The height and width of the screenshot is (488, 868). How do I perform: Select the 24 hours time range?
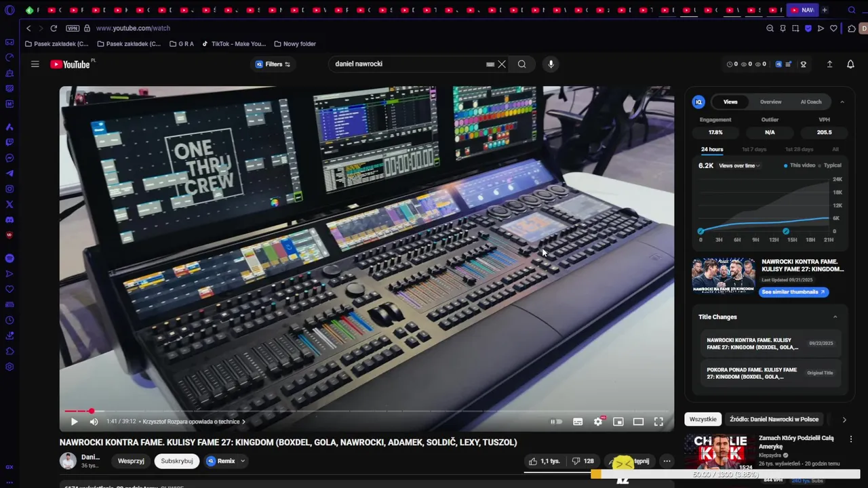click(712, 149)
